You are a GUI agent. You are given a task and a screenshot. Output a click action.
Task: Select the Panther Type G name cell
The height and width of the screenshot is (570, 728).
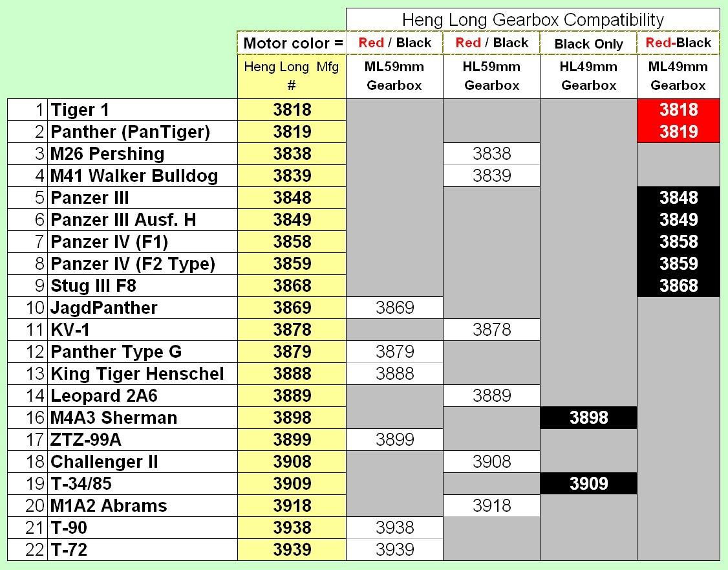click(x=142, y=351)
